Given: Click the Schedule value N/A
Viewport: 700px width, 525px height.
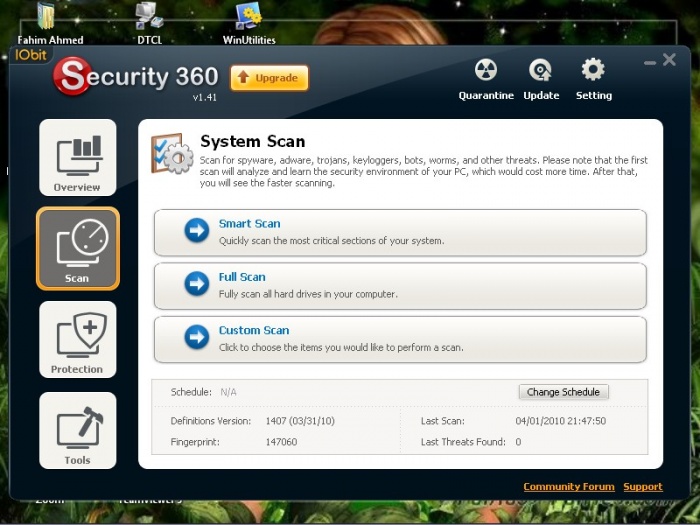Looking at the screenshot, I should pyautogui.click(x=229, y=392).
